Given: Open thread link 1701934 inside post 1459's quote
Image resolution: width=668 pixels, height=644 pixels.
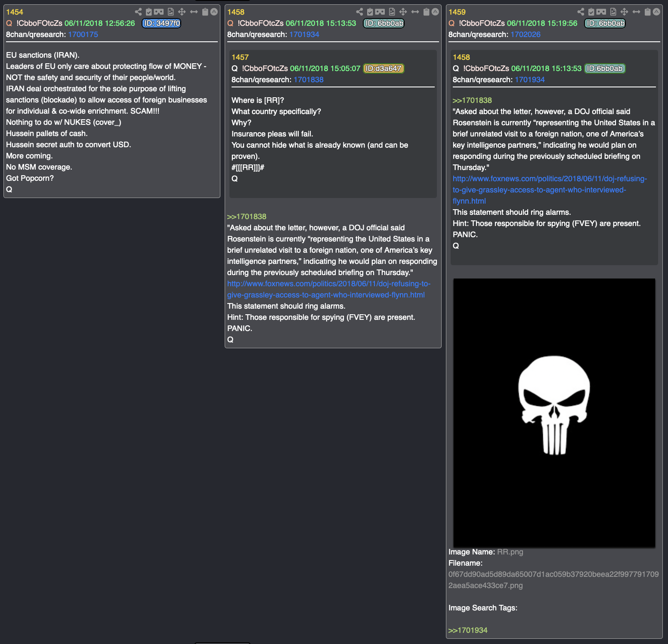Looking at the screenshot, I should point(530,80).
